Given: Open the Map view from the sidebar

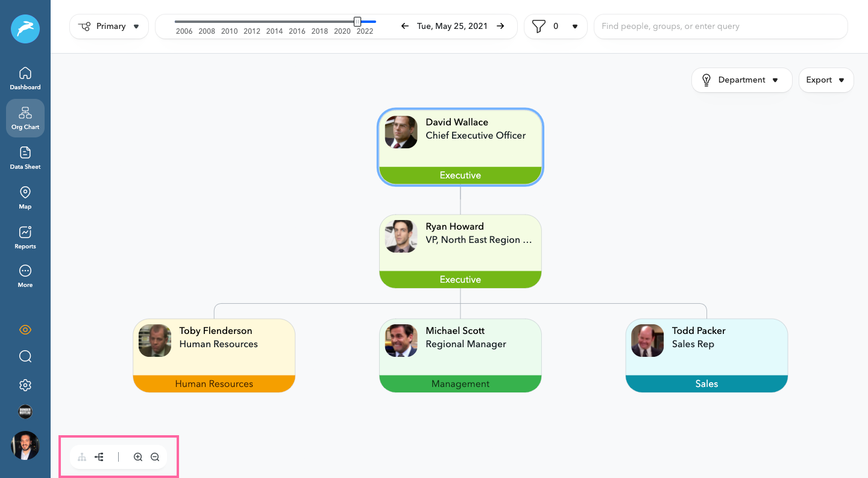Looking at the screenshot, I should click(x=25, y=197).
